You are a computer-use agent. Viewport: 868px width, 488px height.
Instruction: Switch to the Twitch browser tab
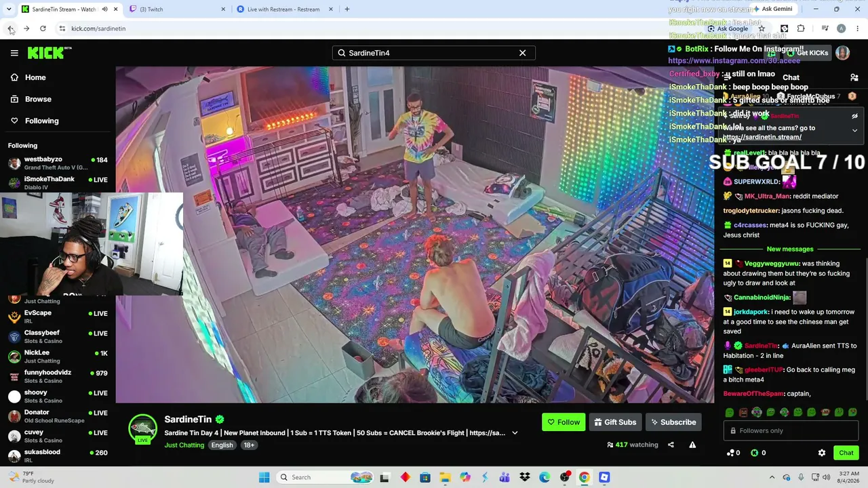pos(178,9)
